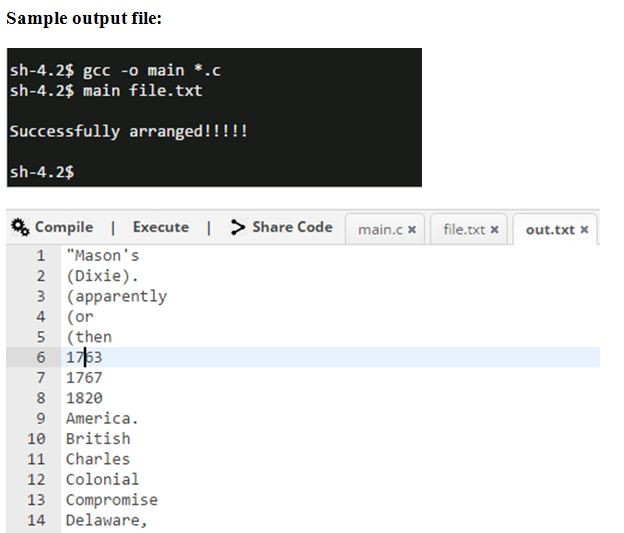The width and height of the screenshot is (624, 533).
Task: Click the word British in editor
Action: click(x=98, y=439)
